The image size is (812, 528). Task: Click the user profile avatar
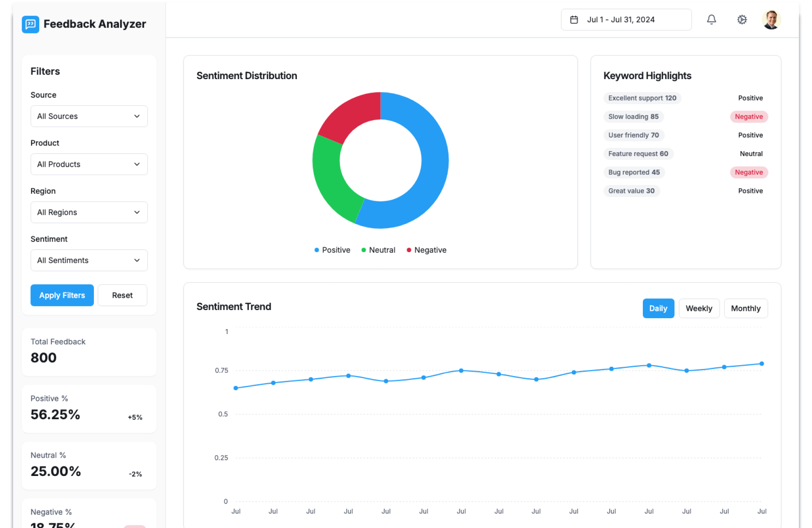click(x=771, y=19)
